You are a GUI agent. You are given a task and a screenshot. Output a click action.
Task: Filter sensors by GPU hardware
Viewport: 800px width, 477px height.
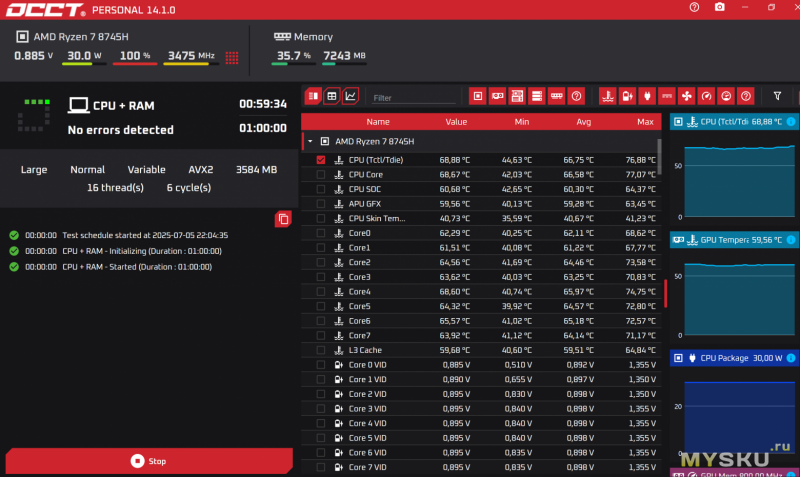coord(497,96)
